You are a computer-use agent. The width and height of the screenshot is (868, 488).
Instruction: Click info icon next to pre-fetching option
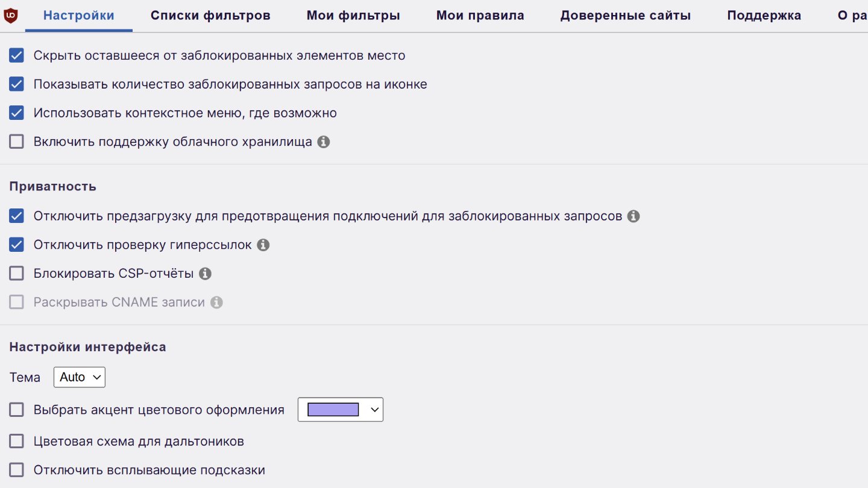coord(633,216)
